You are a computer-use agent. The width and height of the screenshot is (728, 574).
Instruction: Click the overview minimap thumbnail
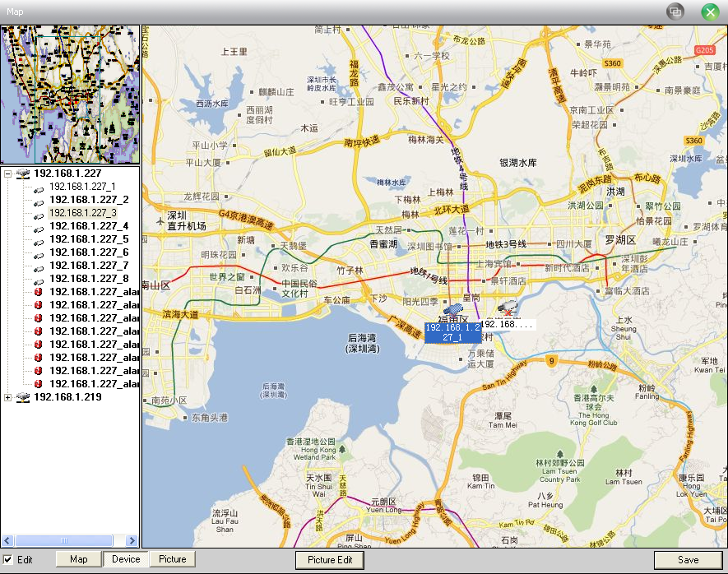70,95
